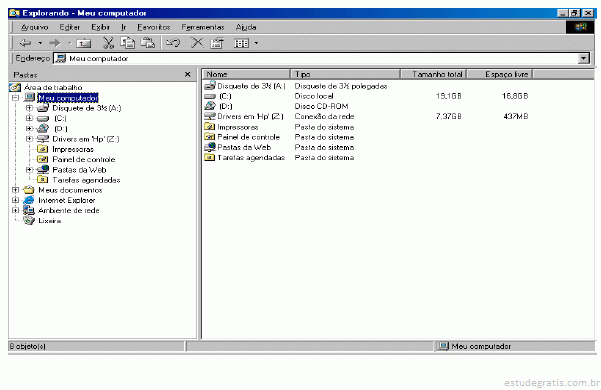The width and height of the screenshot is (601, 390).
Task: Collapse the Meu computador tree node
Action: point(15,98)
